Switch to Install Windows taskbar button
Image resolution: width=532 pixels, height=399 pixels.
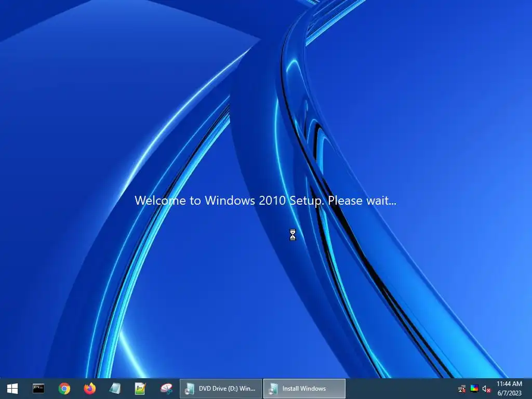tap(304, 389)
